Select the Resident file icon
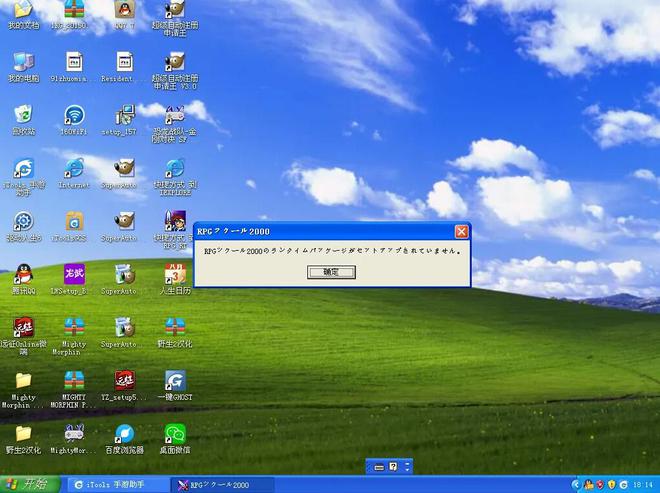This screenshot has width=660, height=493. pyautogui.click(x=120, y=67)
